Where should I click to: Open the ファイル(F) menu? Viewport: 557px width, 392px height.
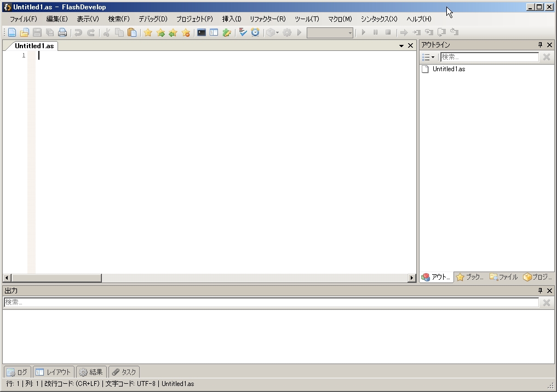24,19
